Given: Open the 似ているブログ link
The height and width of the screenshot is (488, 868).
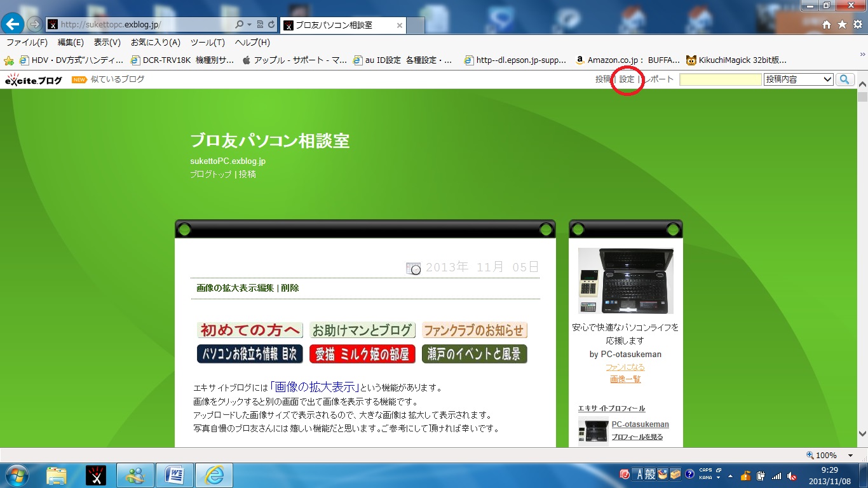Looking at the screenshot, I should (118, 79).
